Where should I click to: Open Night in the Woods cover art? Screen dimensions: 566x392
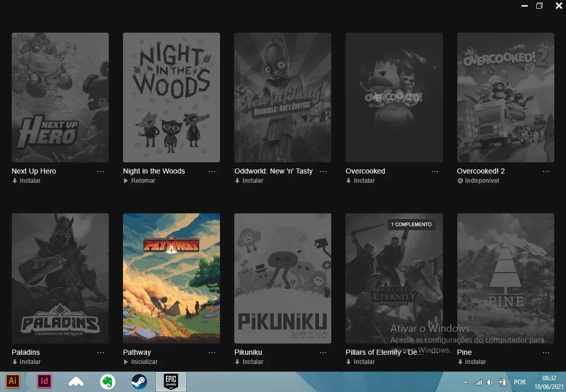pos(171,97)
